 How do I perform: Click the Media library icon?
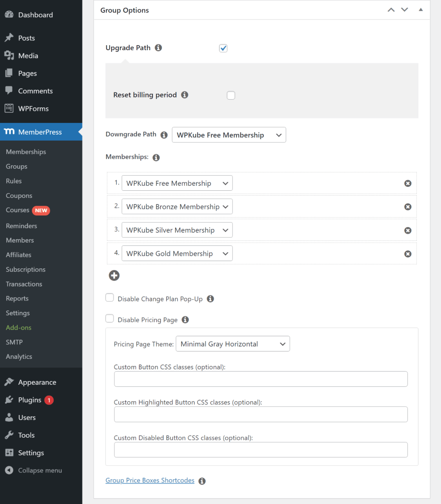[9, 55]
